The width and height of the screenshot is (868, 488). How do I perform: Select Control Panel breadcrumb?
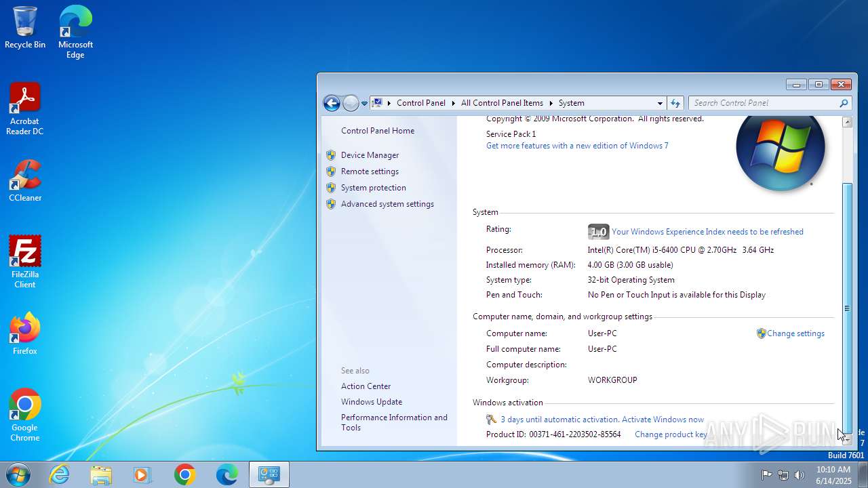pos(421,103)
